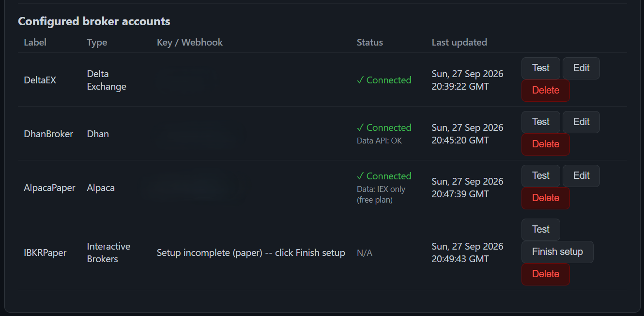Edit the DhanBroker account
644x316 pixels.
[581, 122]
